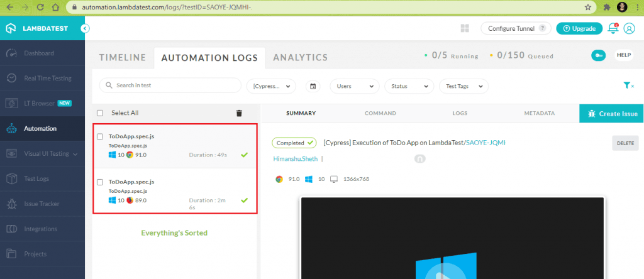The height and width of the screenshot is (279, 644).
Task: Open the Test Tags dropdown
Action: coord(464,86)
